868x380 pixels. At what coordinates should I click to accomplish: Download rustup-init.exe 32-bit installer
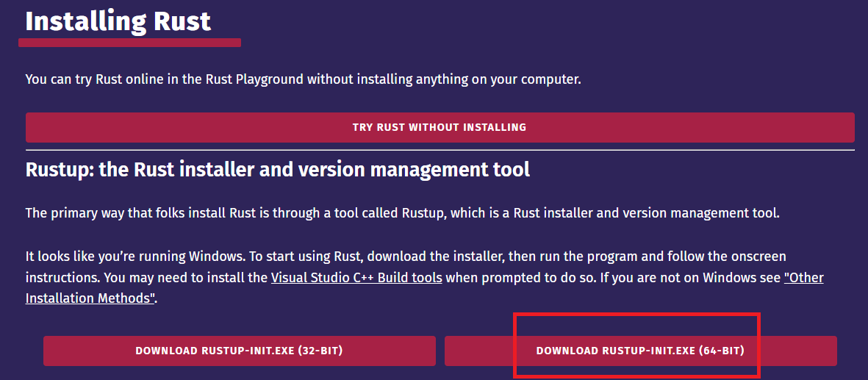point(240,351)
